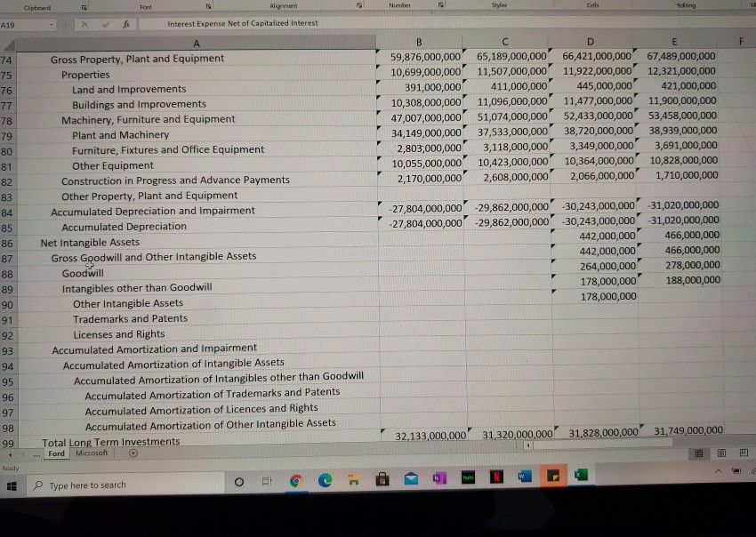The image size is (756, 537).
Task: Open the Clipboard group dialog launcher
Action: coord(84,7)
